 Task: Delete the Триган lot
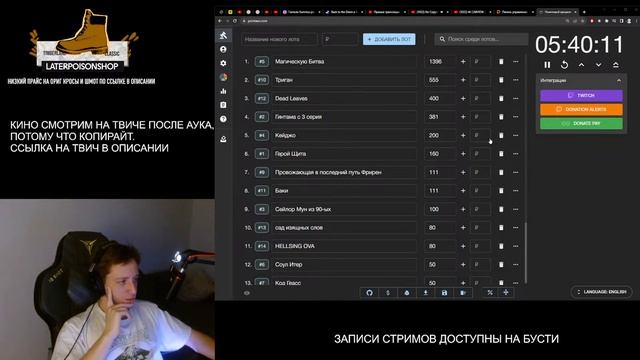[x=501, y=80]
